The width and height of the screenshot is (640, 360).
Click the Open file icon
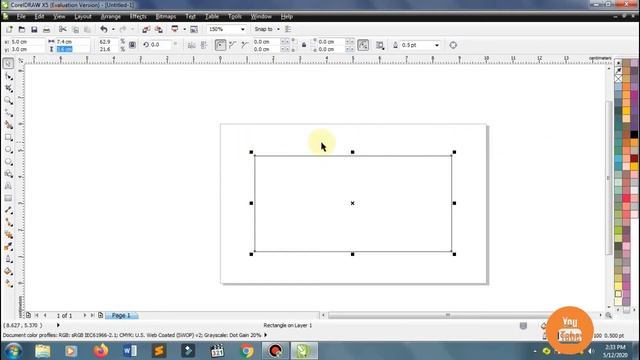point(22,29)
